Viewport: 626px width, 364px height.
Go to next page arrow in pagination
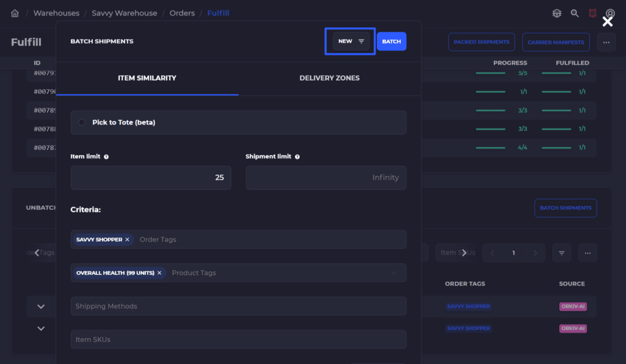[536, 253]
